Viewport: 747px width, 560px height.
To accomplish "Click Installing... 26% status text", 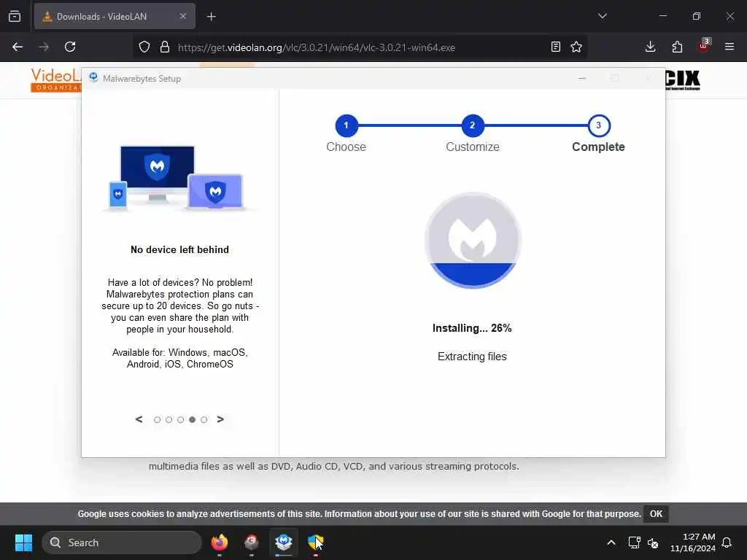I will pyautogui.click(x=472, y=328).
